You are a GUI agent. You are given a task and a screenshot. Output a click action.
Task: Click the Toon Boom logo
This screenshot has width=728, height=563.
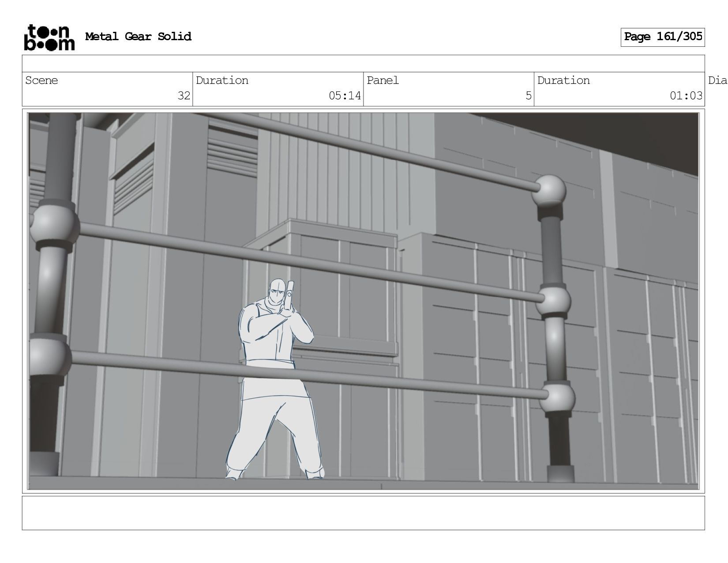[x=49, y=37]
